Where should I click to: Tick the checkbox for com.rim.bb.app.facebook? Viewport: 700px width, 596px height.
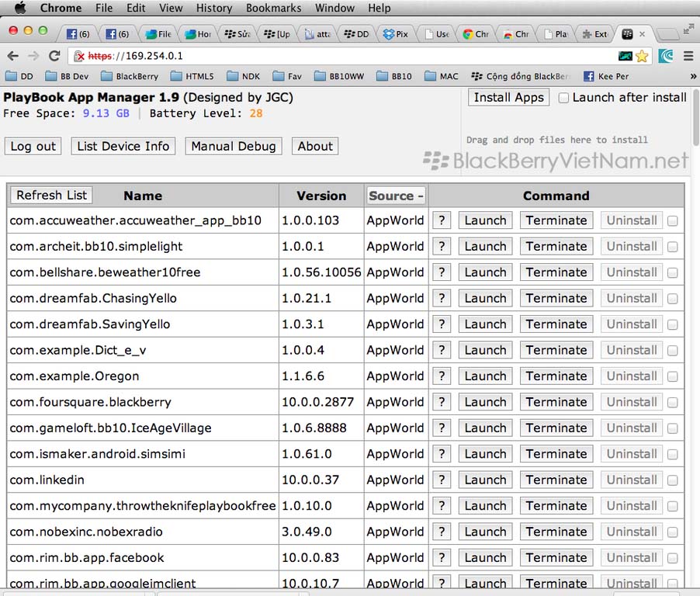click(672, 558)
